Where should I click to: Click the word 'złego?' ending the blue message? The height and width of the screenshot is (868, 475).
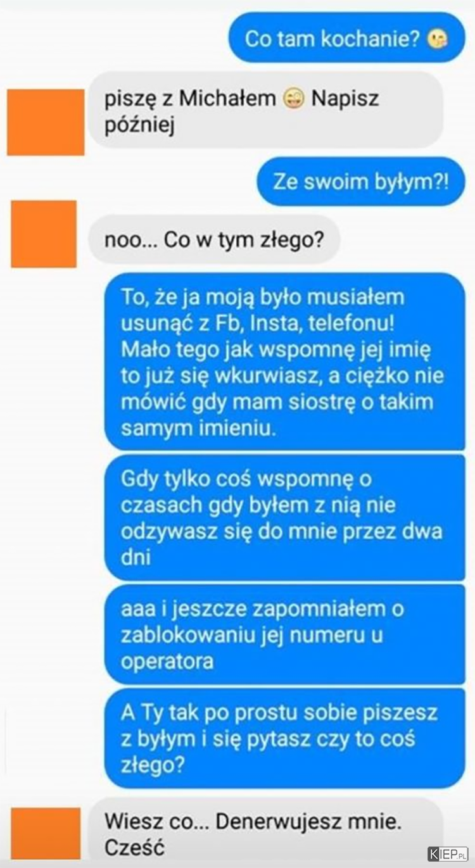click(x=152, y=765)
